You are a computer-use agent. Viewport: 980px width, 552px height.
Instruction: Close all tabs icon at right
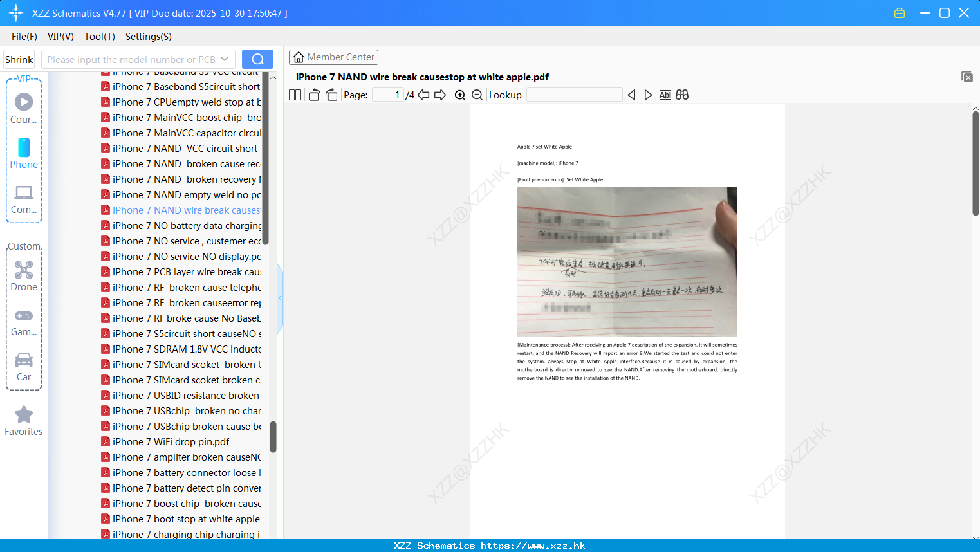point(966,77)
